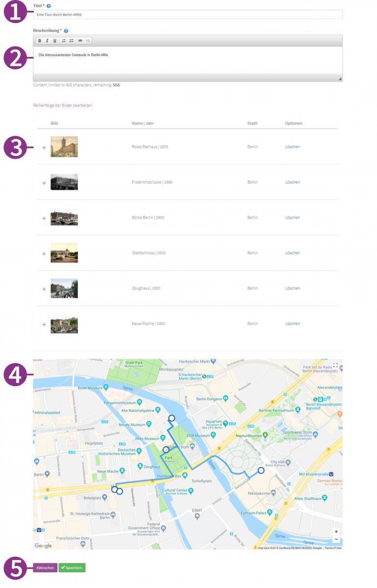377x588 pixels.
Task: Click the Titel input field
Action: pos(188,15)
